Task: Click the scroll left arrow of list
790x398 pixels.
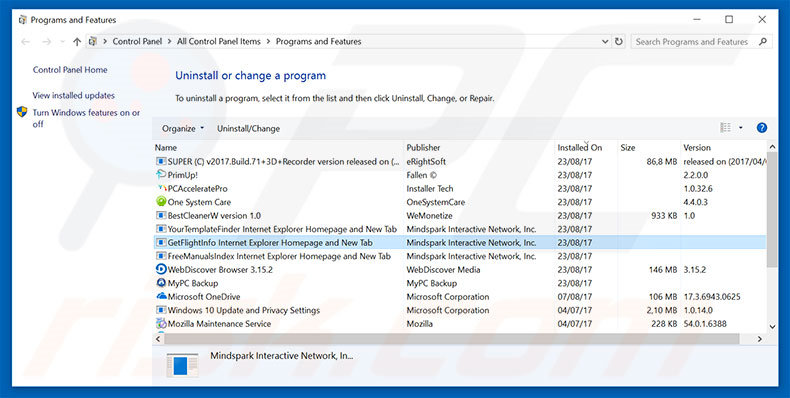Action: (158, 340)
